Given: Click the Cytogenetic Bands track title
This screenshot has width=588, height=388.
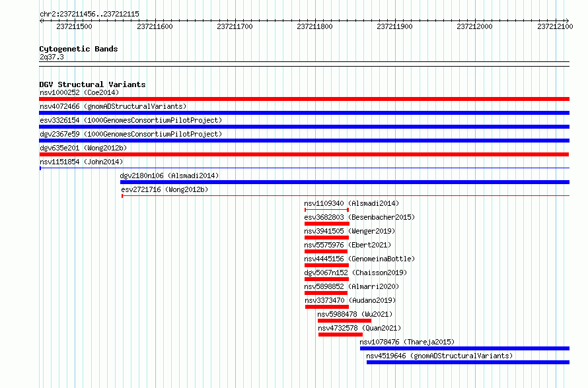Looking at the screenshot, I should [x=79, y=49].
